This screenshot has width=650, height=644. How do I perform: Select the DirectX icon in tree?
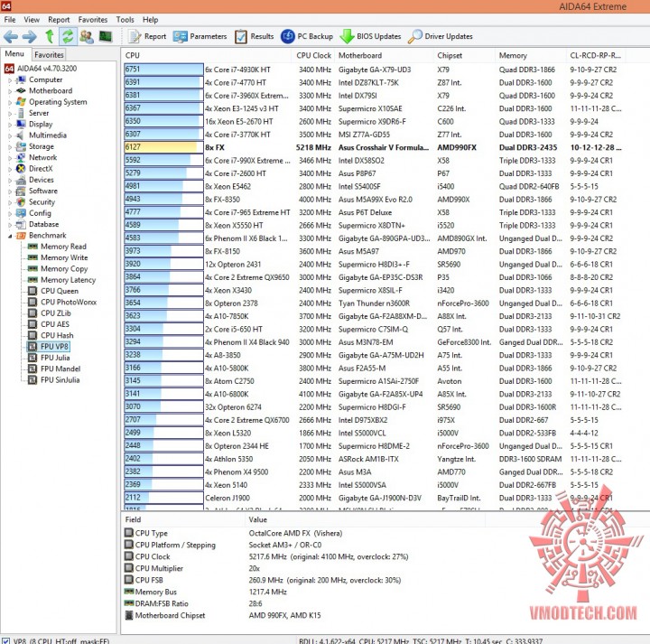(21, 169)
